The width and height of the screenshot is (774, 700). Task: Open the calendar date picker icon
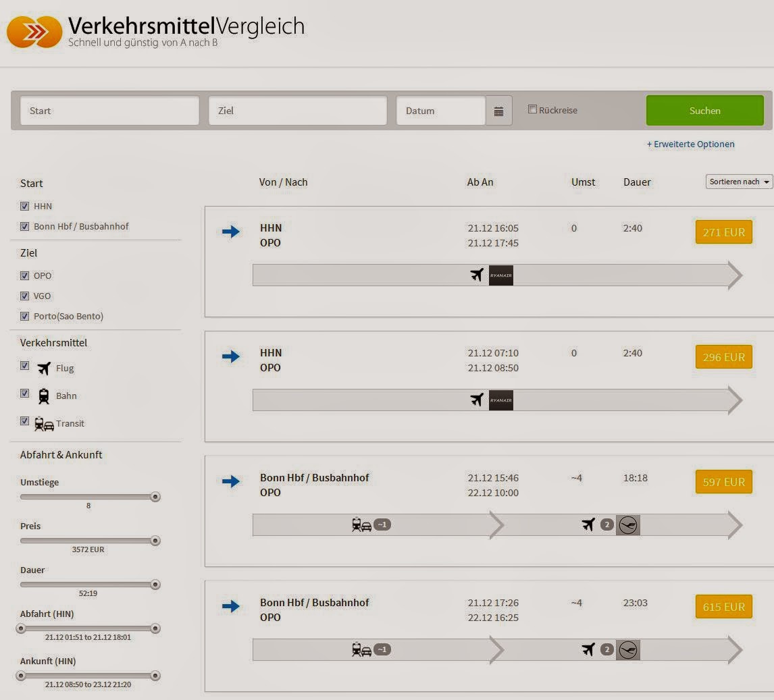498,111
